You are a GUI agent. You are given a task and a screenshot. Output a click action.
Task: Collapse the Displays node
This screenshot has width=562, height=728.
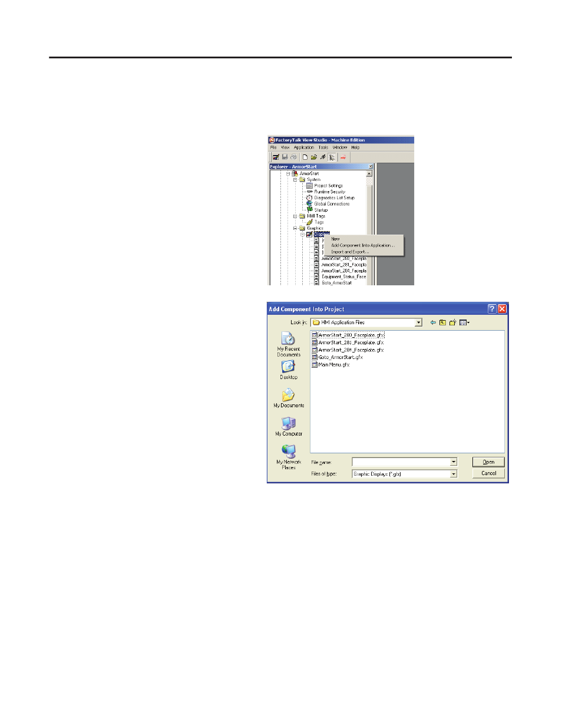[302, 235]
